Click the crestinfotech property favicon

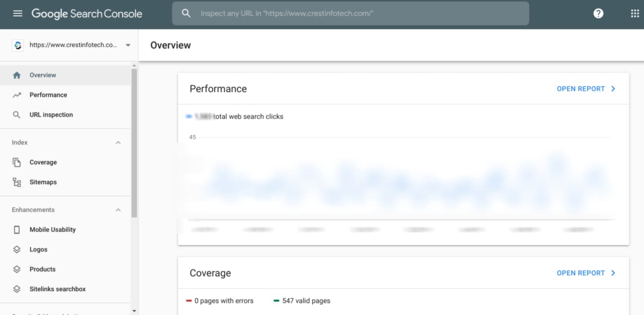click(18, 45)
